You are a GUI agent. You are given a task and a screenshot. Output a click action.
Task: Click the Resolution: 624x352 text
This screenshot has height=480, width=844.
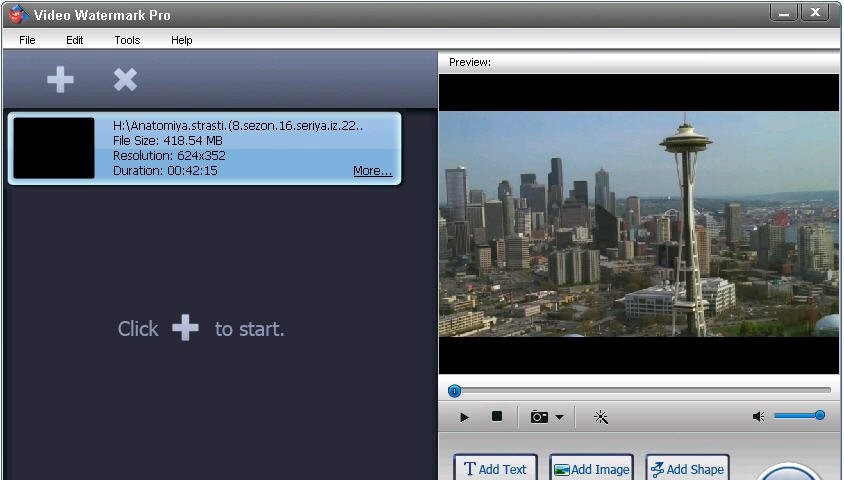(169, 156)
